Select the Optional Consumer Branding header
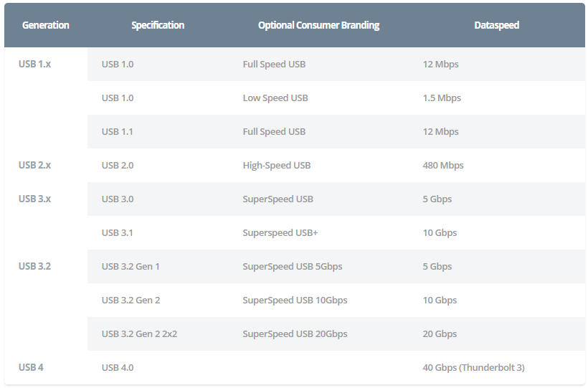 [318, 25]
